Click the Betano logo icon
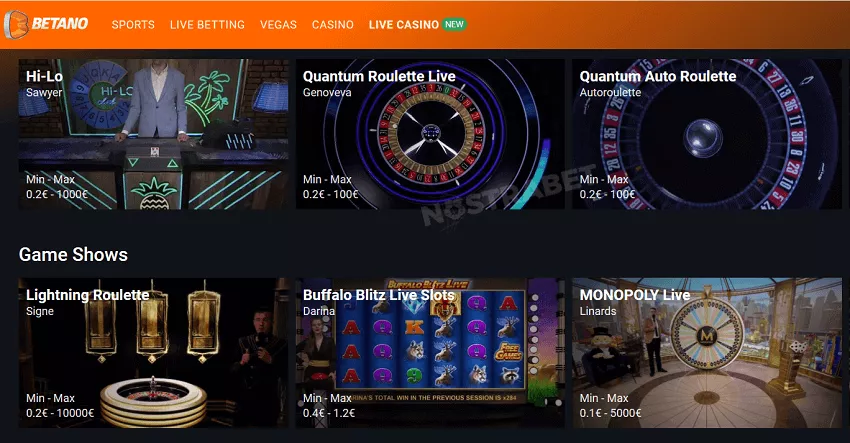 coord(16,24)
